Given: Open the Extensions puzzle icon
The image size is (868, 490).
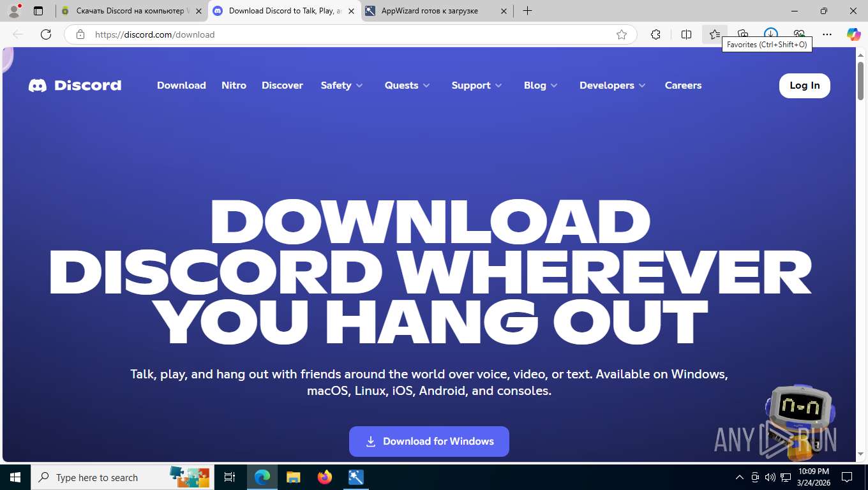Looking at the screenshot, I should [x=655, y=34].
